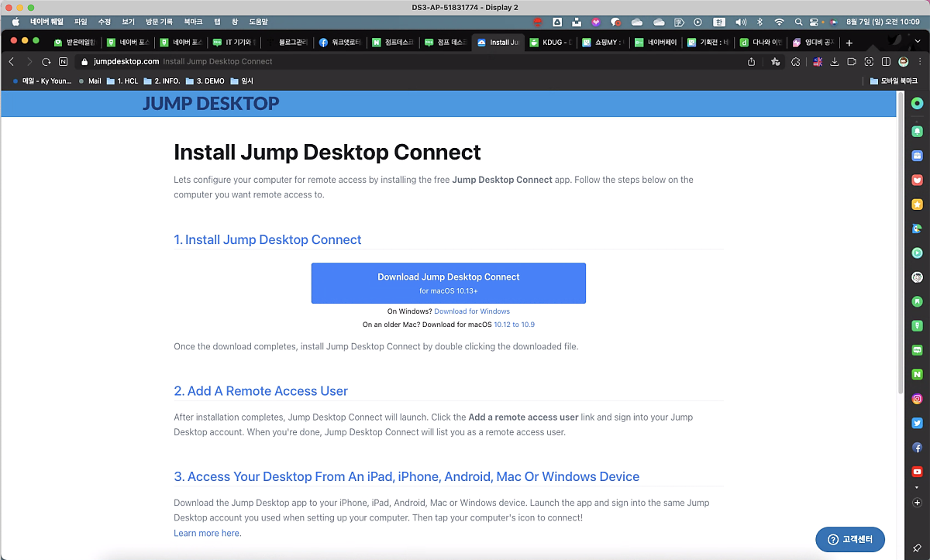Click the yellow star sidebar icon
Viewport: 930px width, 560px height.
(917, 204)
